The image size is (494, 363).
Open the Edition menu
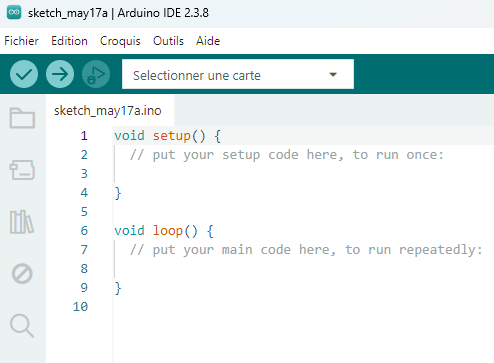(69, 41)
